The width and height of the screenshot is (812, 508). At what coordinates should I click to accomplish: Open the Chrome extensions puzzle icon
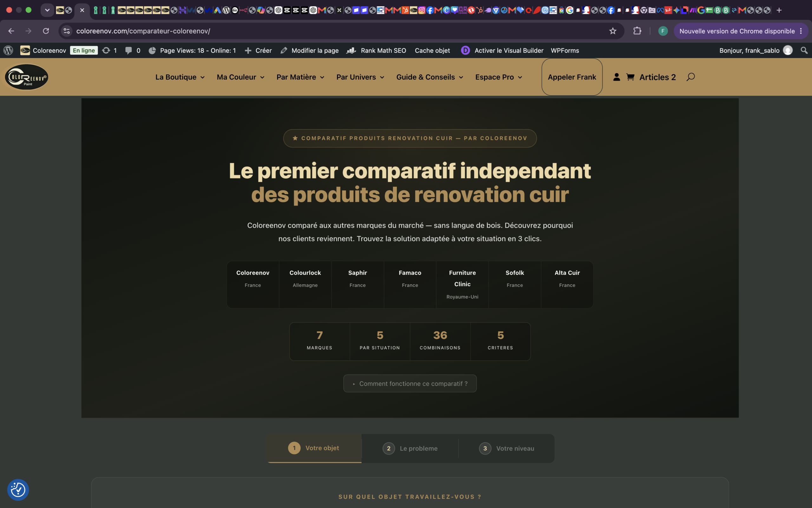(x=637, y=31)
